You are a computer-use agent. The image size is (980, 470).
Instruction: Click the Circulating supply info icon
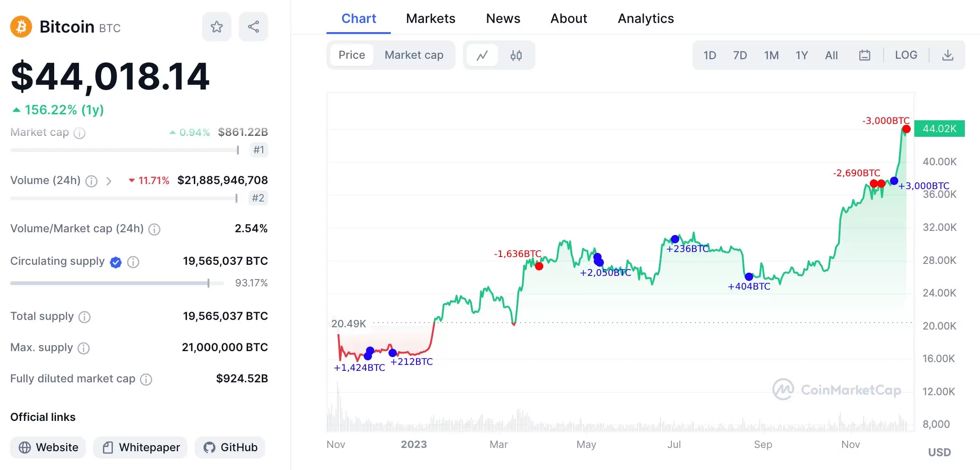(133, 262)
